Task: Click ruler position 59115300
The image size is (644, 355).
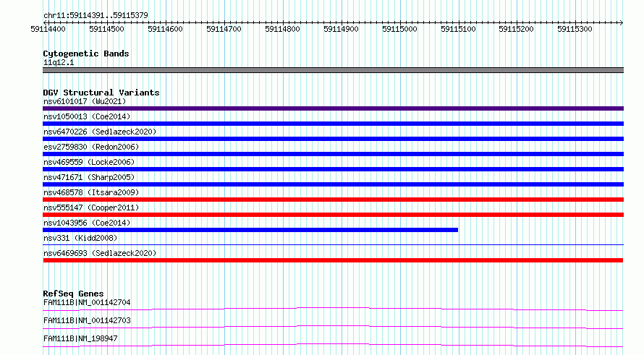Action: [575, 29]
